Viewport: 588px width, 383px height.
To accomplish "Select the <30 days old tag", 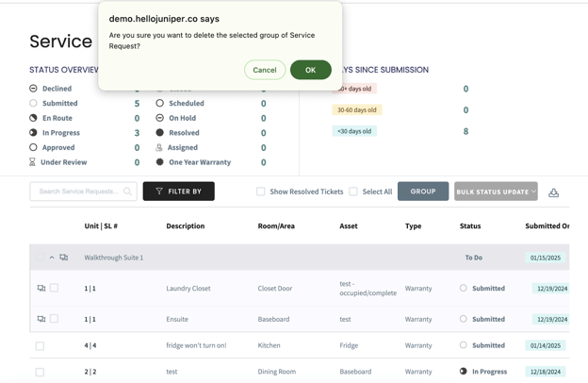I will pyautogui.click(x=354, y=131).
